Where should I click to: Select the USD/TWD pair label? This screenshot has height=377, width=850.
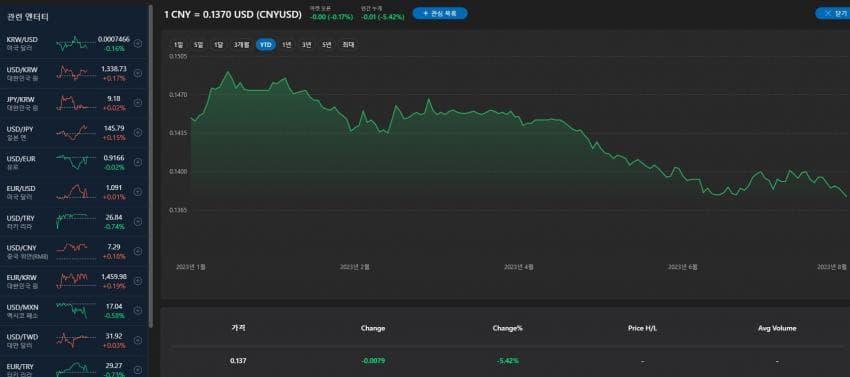click(22, 336)
